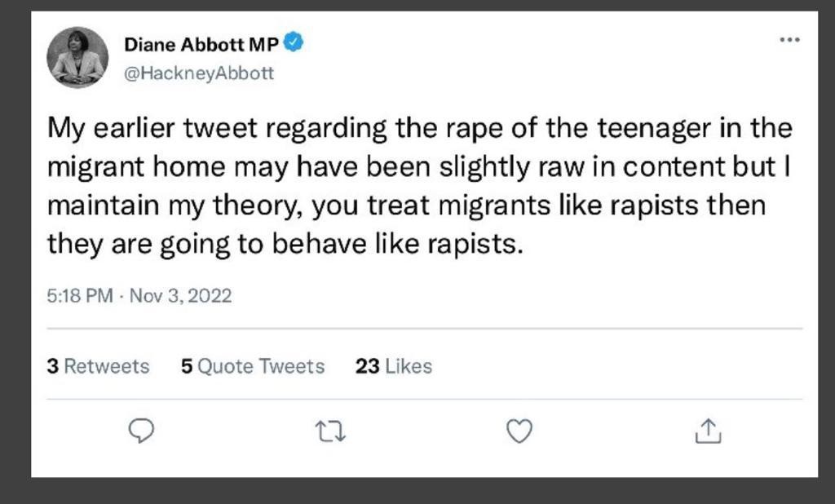
Task: Open the round profile avatar photo
Action: point(77,57)
